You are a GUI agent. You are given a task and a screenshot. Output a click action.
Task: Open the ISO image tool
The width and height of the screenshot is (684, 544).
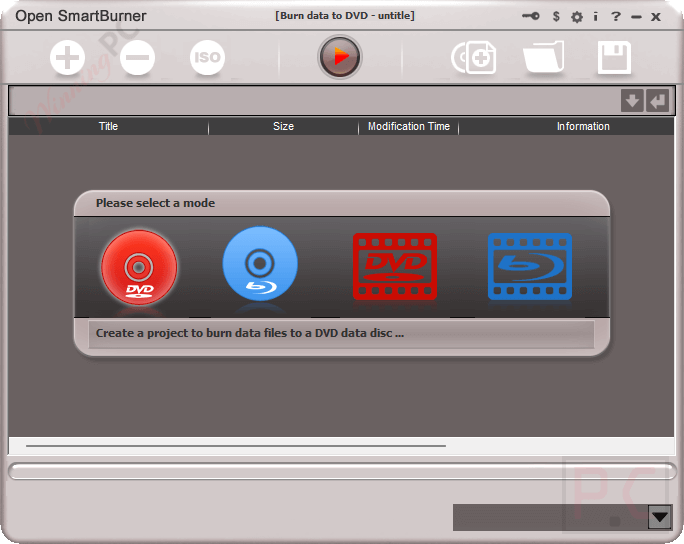[207, 58]
